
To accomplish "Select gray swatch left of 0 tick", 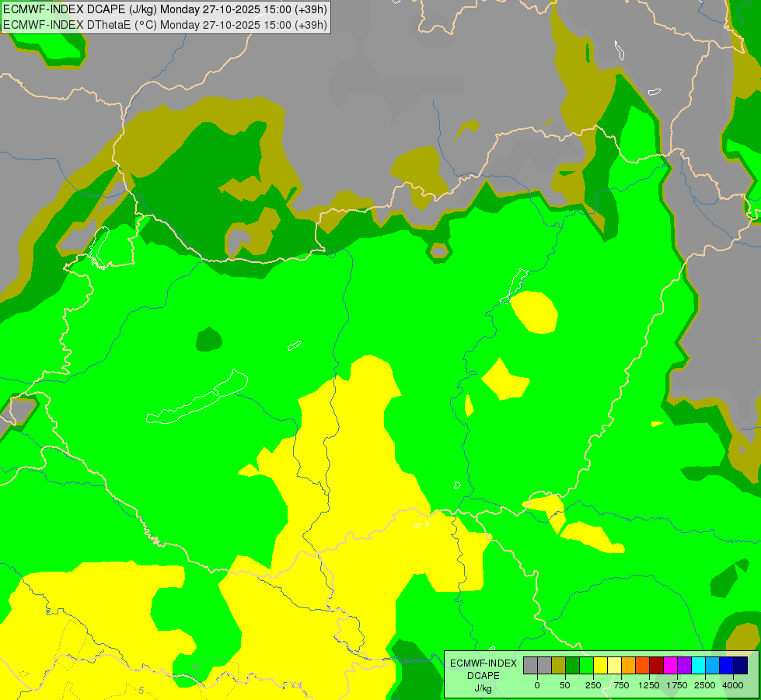I will [530, 665].
